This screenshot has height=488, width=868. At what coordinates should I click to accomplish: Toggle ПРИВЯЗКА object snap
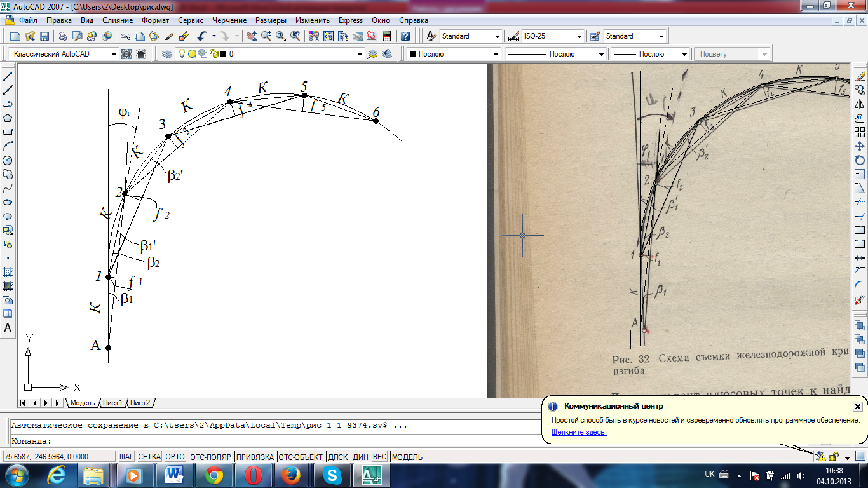click(254, 457)
